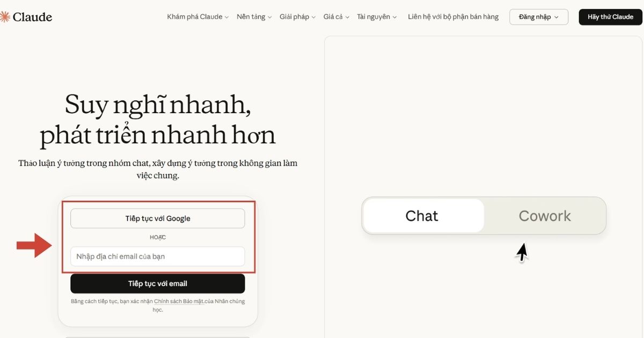Click the Hãy thử Claude button
The height and width of the screenshot is (338, 644).
pyautogui.click(x=610, y=17)
